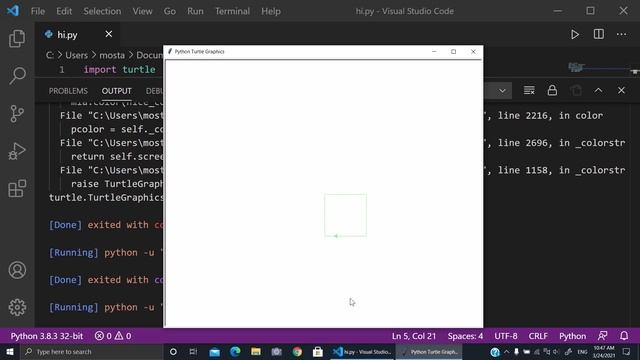The height and width of the screenshot is (360, 640).
Task: Click the Users breadcrumb segment
Action: coord(76,55)
